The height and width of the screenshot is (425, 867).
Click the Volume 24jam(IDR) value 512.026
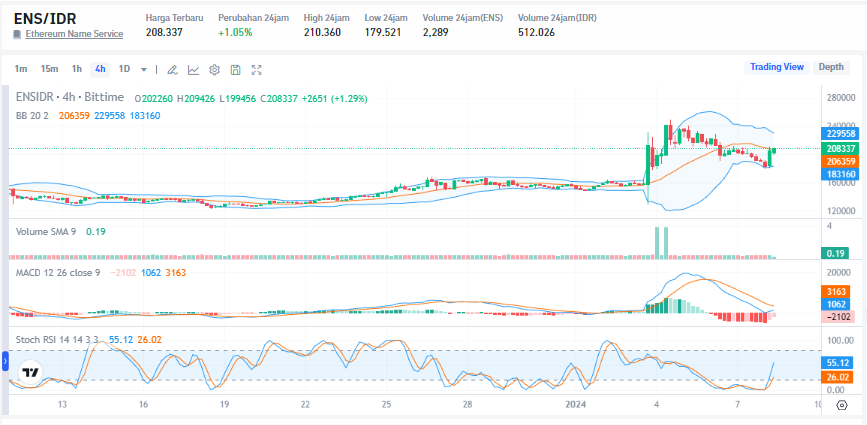(536, 32)
